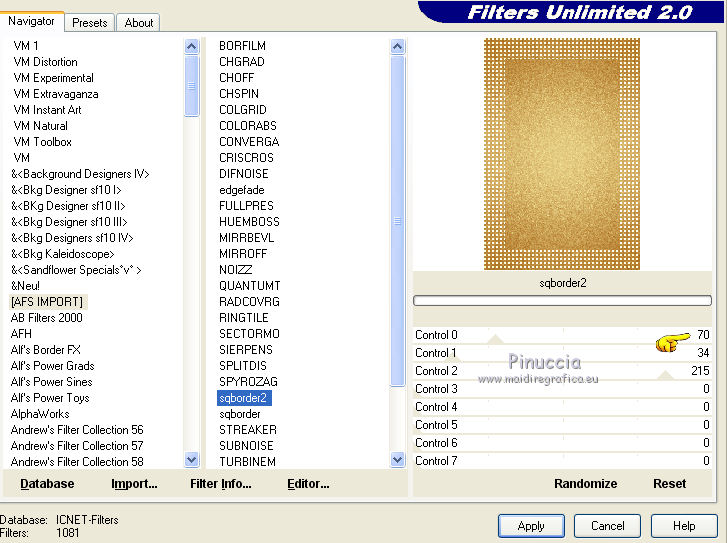Select the [AFS IMPORT] category
The image size is (727, 543).
47,302
